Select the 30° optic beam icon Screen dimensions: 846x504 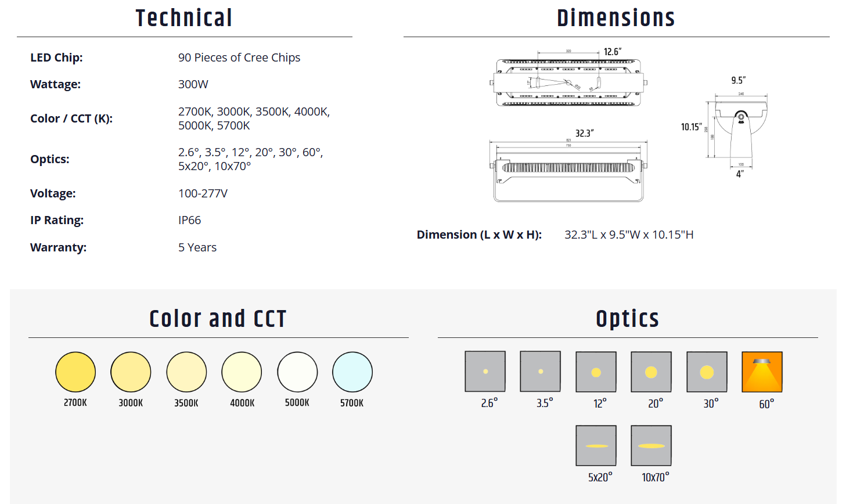click(x=707, y=372)
